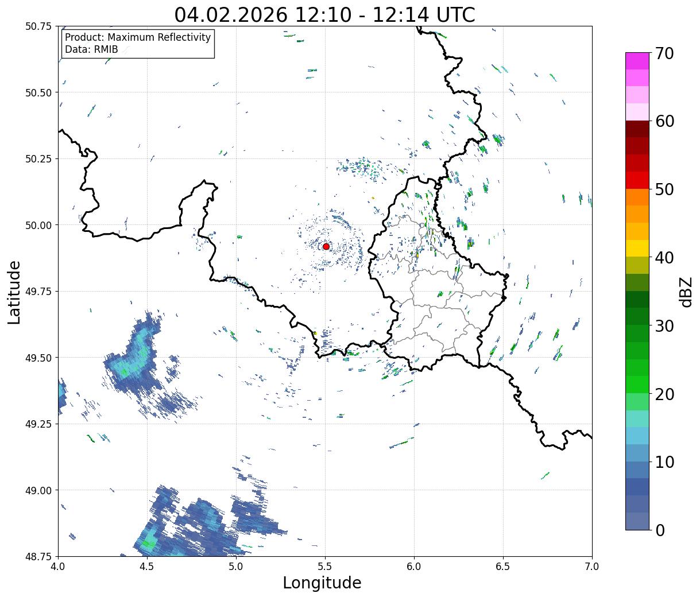The width and height of the screenshot is (700, 597).
Task: Click the Product: Maximum Reflectivity label
Action: point(138,37)
